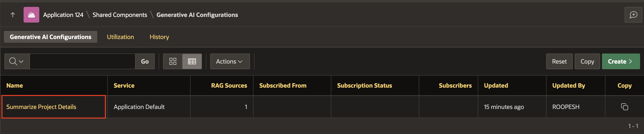Sort by the Updated column header
Image resolution: width=644 pixels, height=134 pixels.
click(496, 85)
